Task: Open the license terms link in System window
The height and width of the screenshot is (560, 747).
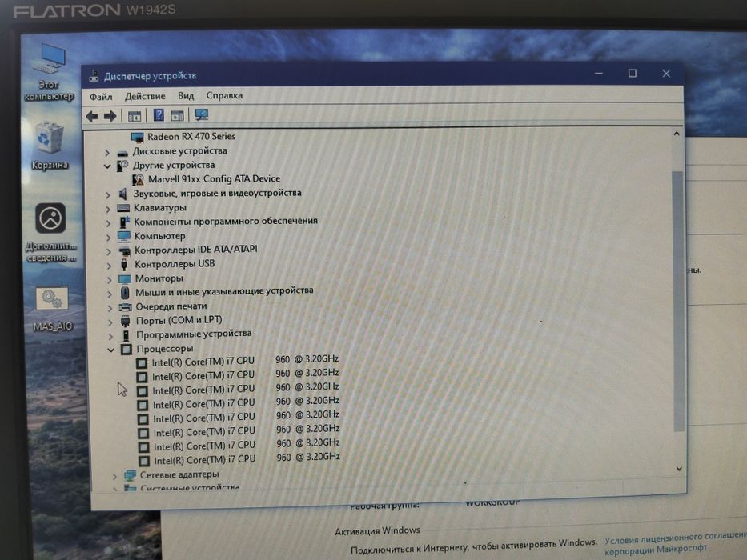Action: coord(676,544)
